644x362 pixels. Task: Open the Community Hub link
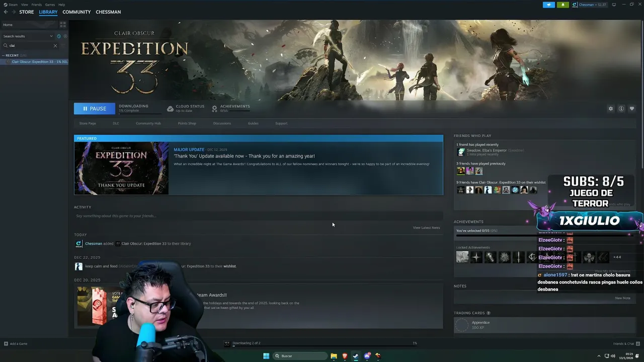148,123
